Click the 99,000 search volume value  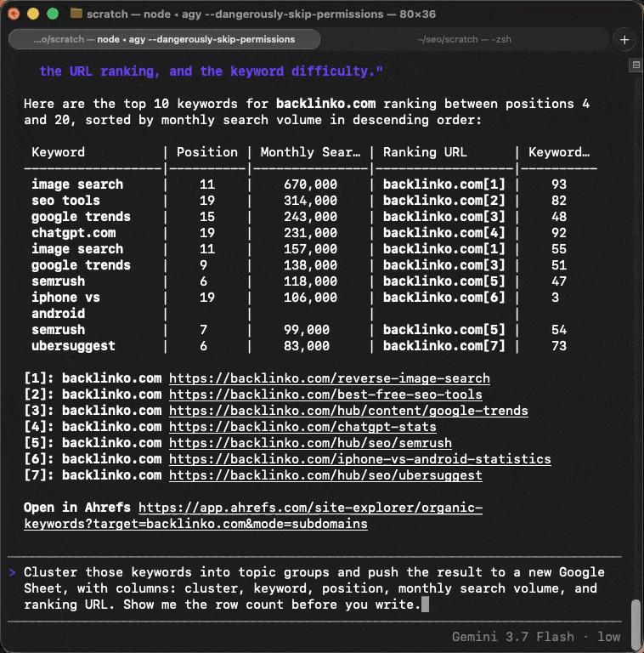pos(307,330)
